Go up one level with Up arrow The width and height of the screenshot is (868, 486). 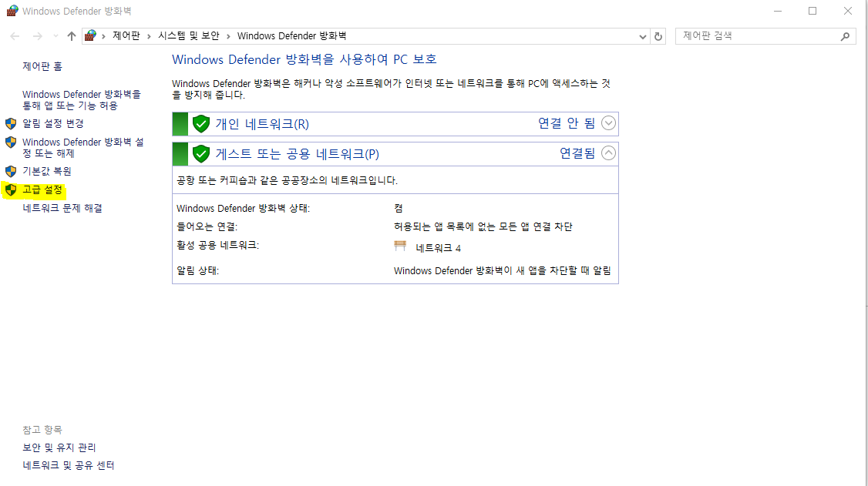[72, 36]
